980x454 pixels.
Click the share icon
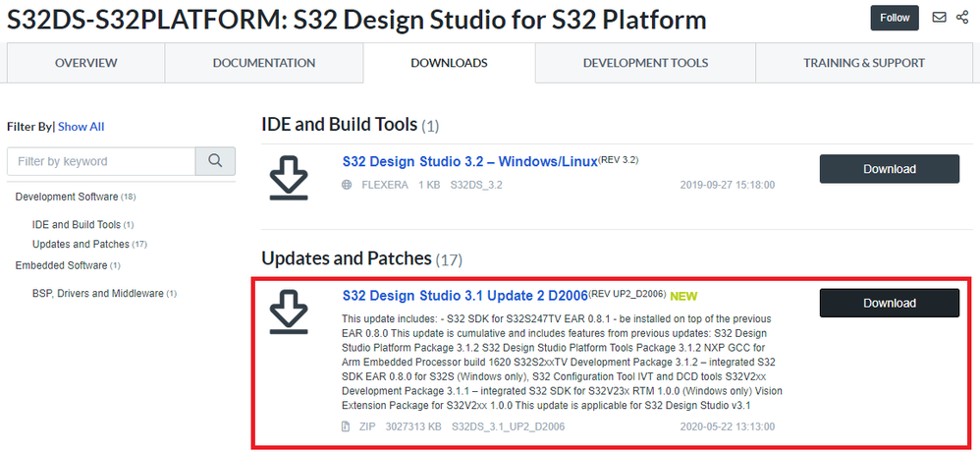click(962, 18)
